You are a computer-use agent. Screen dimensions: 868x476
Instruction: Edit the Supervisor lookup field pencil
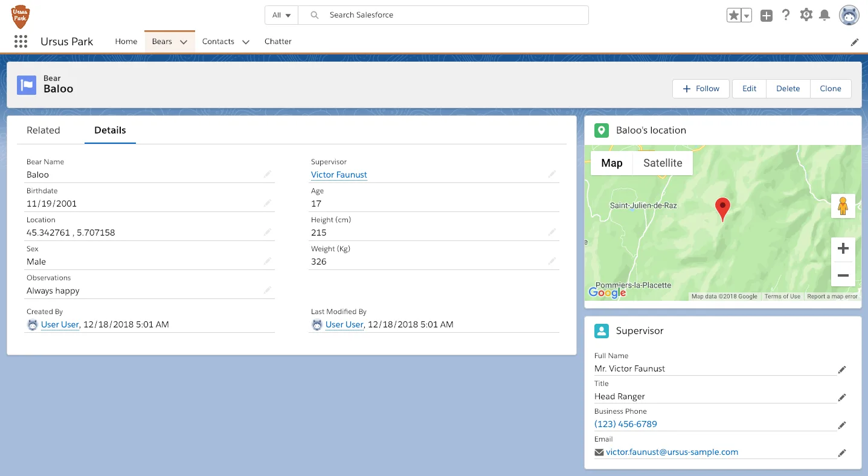[552, 174]
